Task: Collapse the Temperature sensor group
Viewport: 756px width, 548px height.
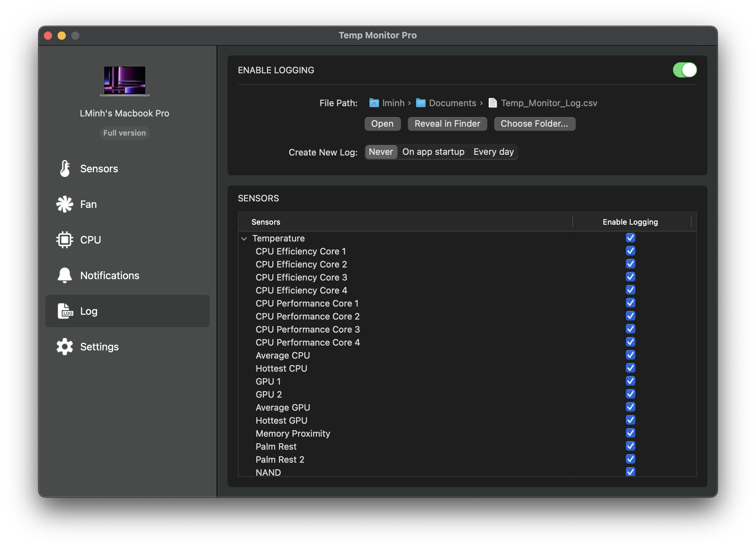Action: 244,238
